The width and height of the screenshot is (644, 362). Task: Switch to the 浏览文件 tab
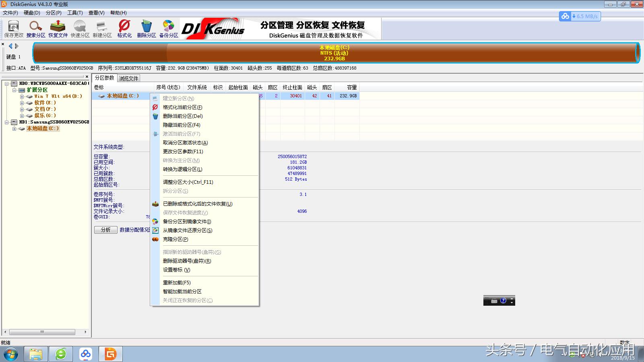pyautogui.click(x=128, y=78)
